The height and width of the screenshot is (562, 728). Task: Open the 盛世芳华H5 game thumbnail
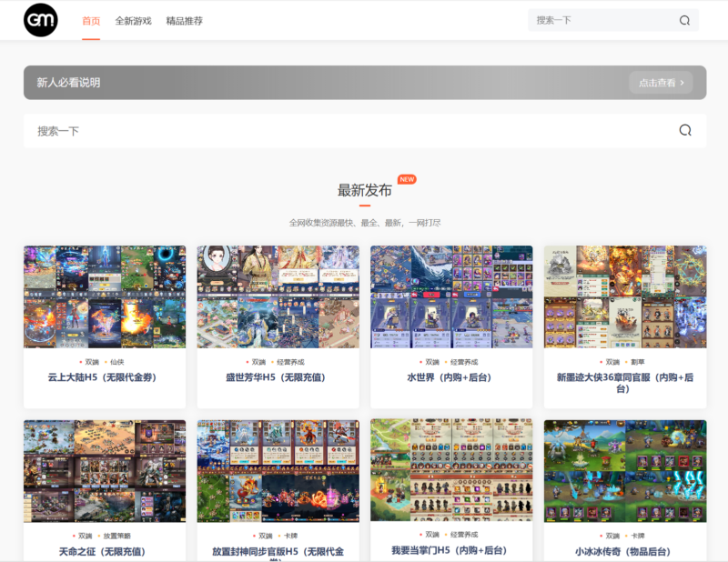278,297
